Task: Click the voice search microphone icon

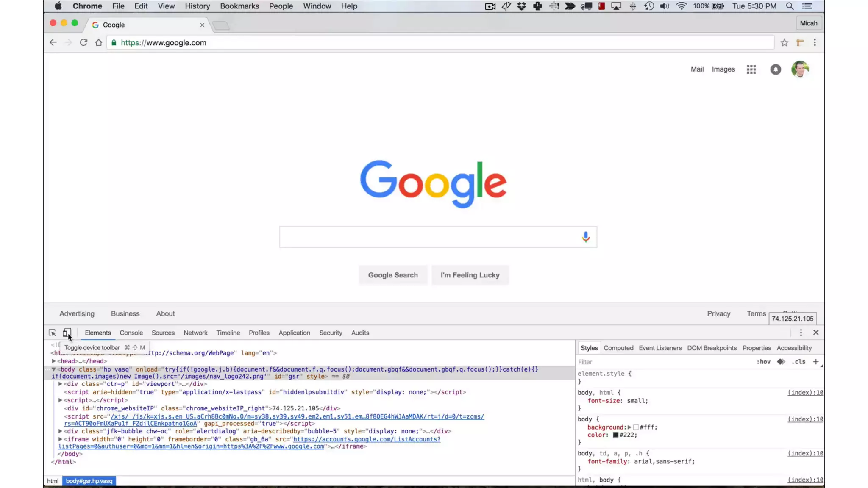Action: [585, 237]
